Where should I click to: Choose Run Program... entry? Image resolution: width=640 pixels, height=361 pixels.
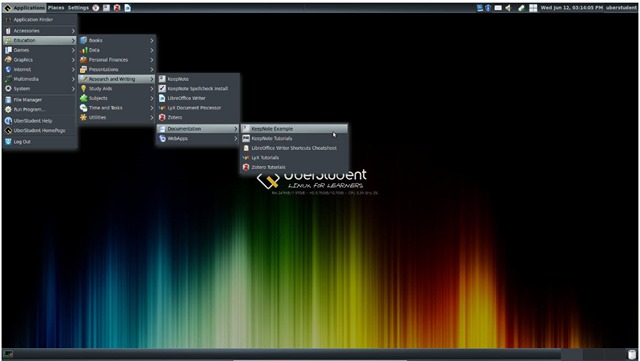point(40,109)
